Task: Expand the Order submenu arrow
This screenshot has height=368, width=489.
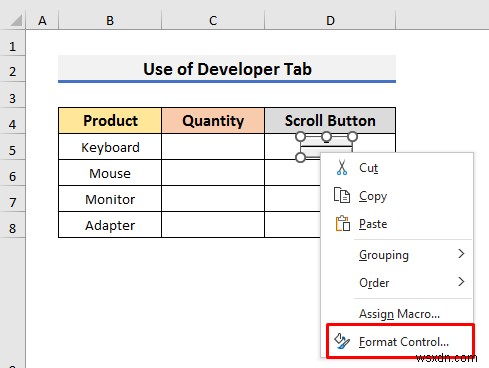Action: [461, 282]
